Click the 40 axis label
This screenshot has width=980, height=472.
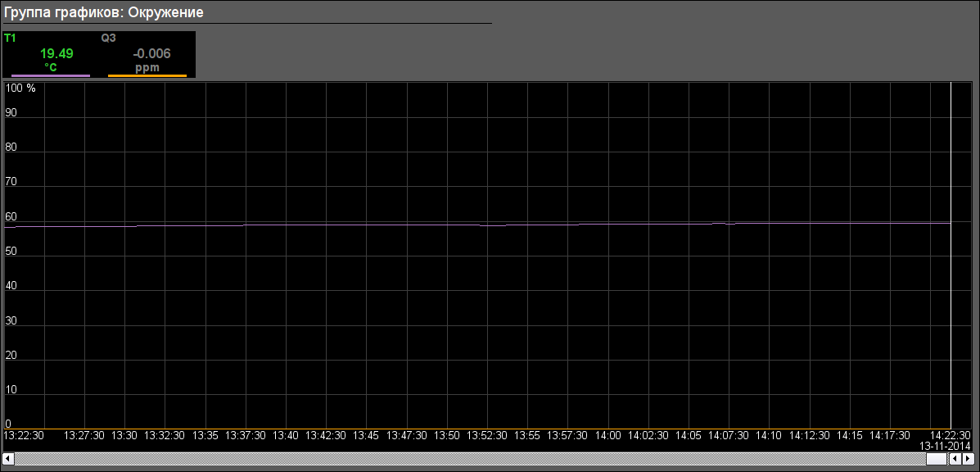(11, 286)
